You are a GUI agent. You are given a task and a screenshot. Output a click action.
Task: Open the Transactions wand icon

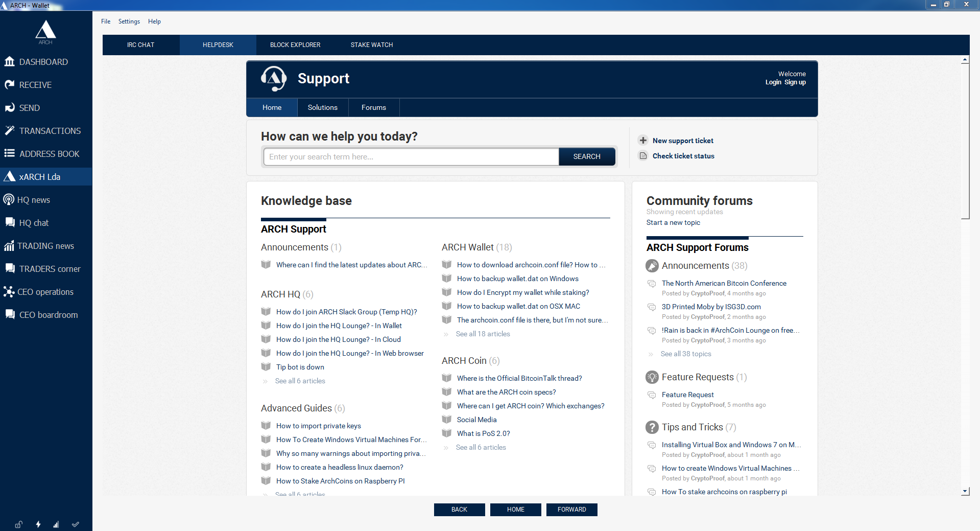tap(9, 131)
